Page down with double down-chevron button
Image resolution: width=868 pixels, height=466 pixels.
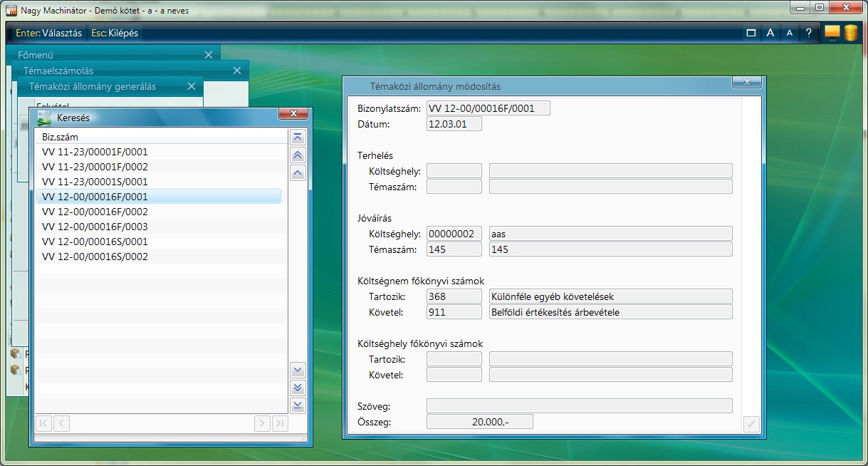(x=298, y=388)
